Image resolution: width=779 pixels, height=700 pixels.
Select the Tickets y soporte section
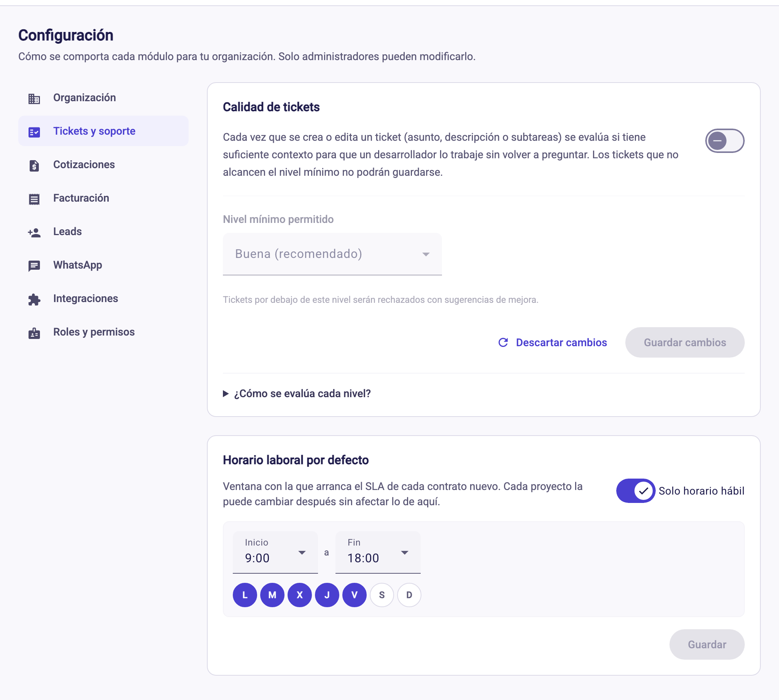(103, 131)
